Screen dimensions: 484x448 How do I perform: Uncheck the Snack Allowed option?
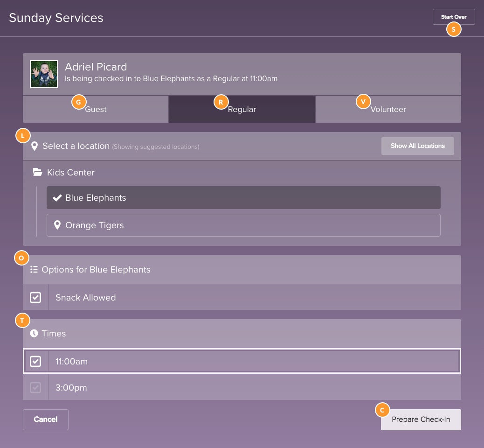35,297
